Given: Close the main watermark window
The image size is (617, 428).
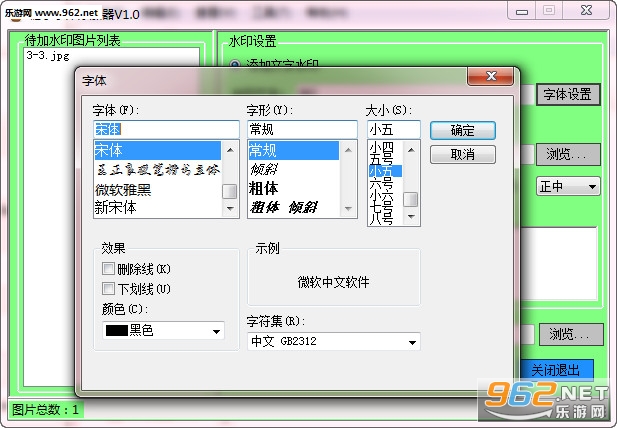Looking at the screenshot, I should tap(586, 11).
